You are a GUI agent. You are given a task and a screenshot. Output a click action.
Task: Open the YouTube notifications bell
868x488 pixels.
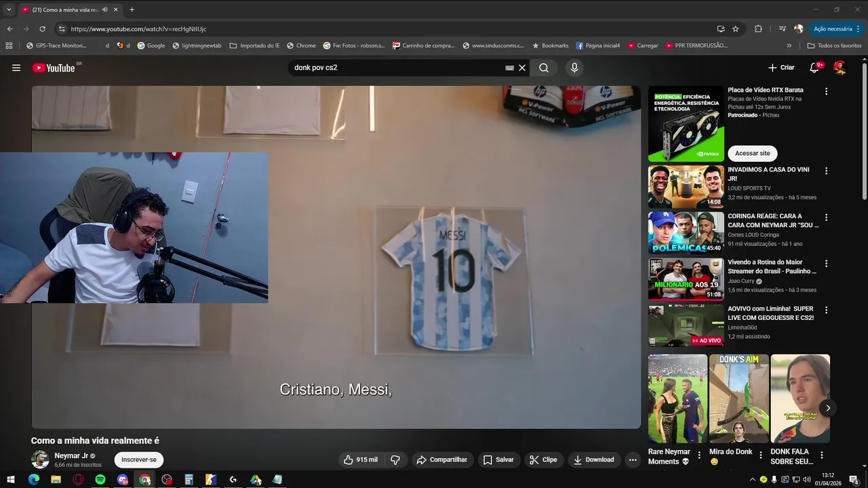[x=815, y=68]
